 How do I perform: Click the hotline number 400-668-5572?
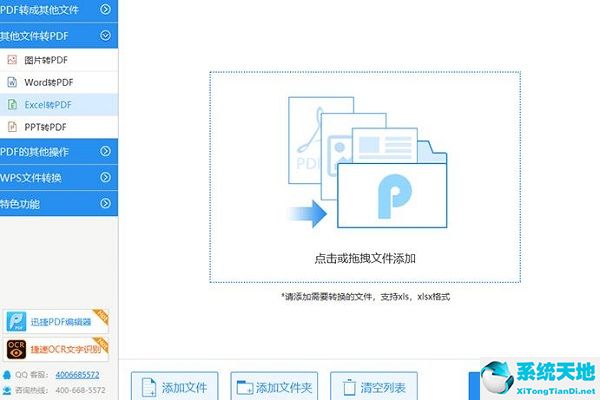80,390
